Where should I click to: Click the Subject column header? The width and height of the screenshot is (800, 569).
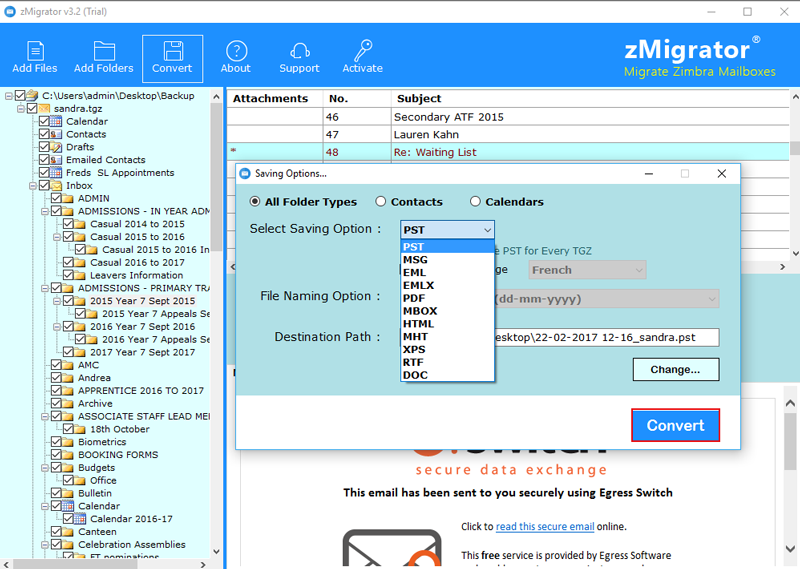pyautogui.click(x=590, y=98)
